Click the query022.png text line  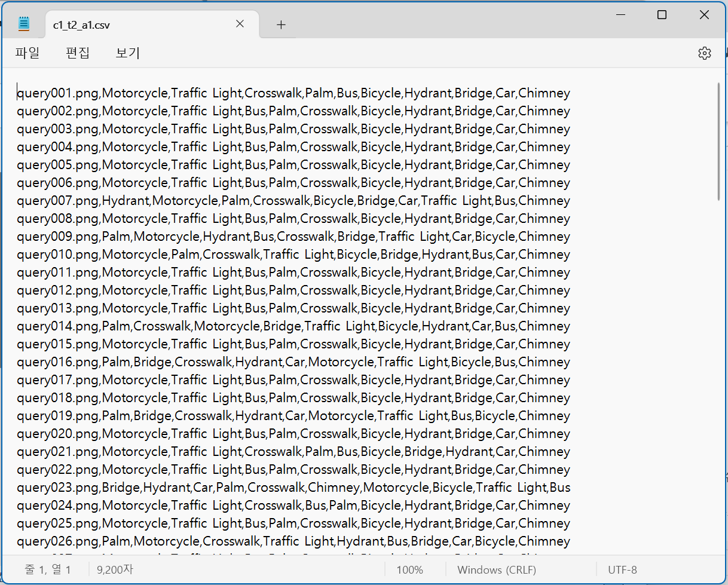pyautogui.click(x=293, y=470)
